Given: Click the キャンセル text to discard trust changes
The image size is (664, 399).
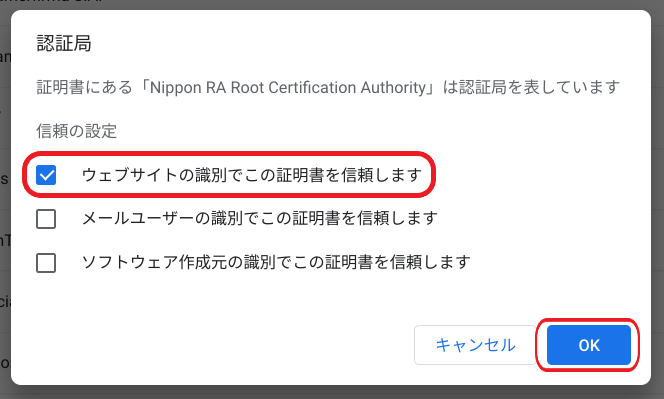Looking at the screenshot, I should coord(476,345).
